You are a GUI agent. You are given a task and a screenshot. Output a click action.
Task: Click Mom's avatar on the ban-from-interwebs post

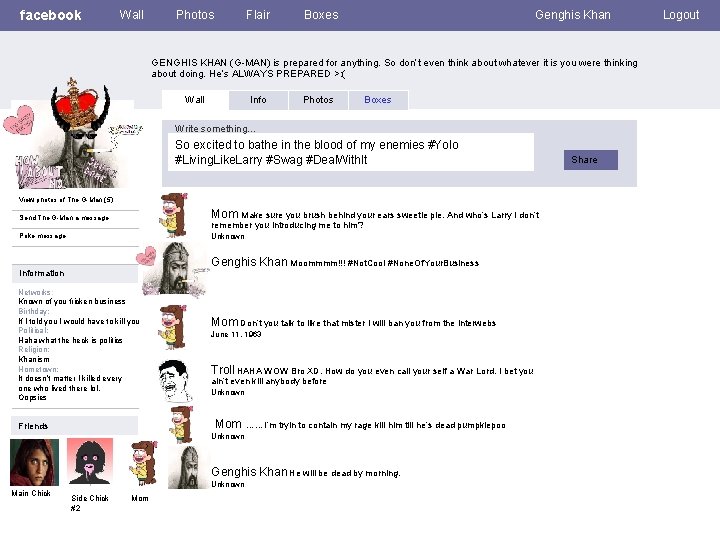tap(173, 327)
